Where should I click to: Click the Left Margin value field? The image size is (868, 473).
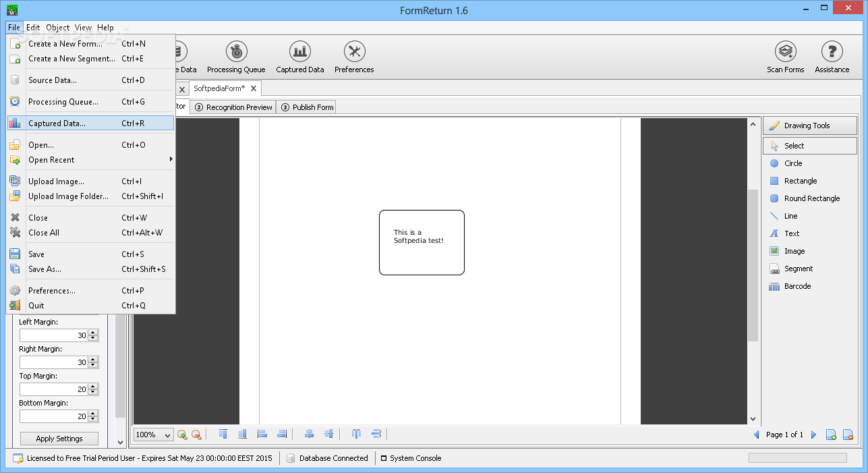point(54,335)
